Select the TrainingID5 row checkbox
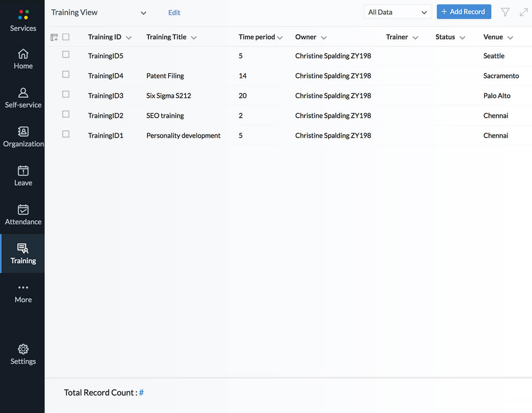This screenshot has height=413, width=532. click(x=66, y=54)
